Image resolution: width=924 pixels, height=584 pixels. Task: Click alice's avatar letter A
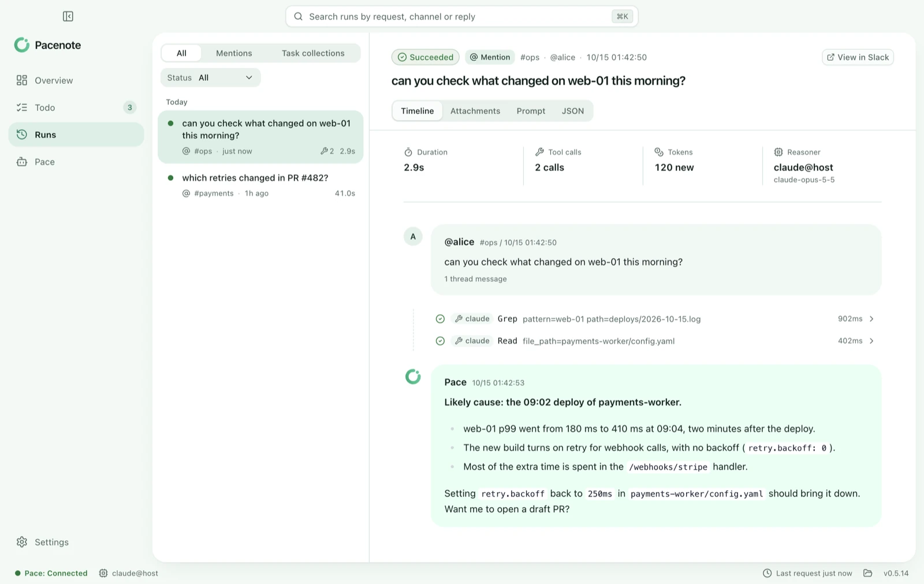point(413,236)
